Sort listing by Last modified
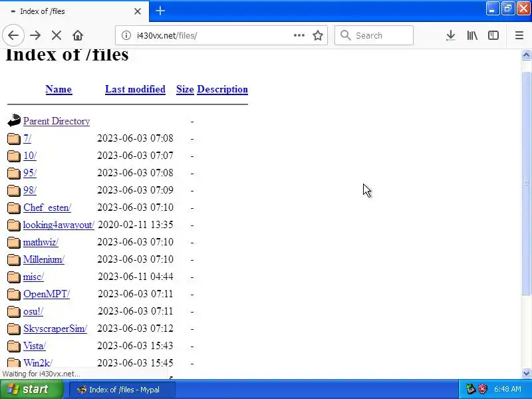Viewport: 532px width, 399px height. 135,89
